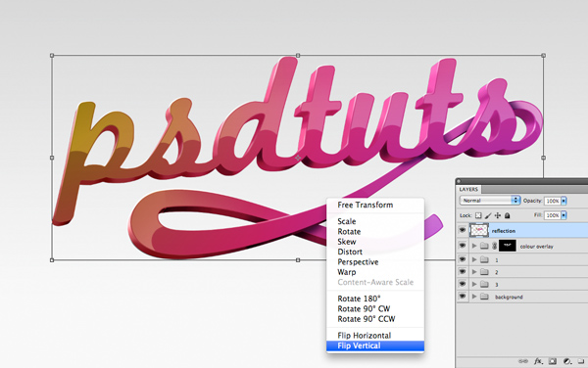Click the bottom-left transform handle

(52, 259)
